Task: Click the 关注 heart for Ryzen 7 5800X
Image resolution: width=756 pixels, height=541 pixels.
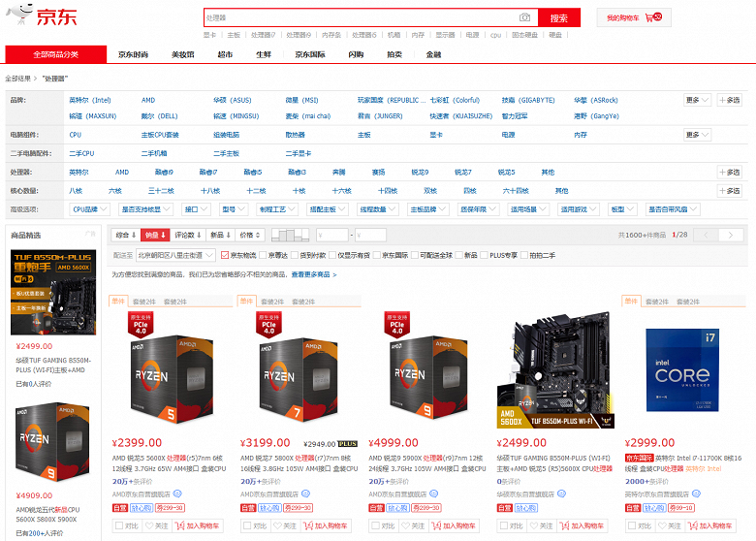Action: [277, 525]
